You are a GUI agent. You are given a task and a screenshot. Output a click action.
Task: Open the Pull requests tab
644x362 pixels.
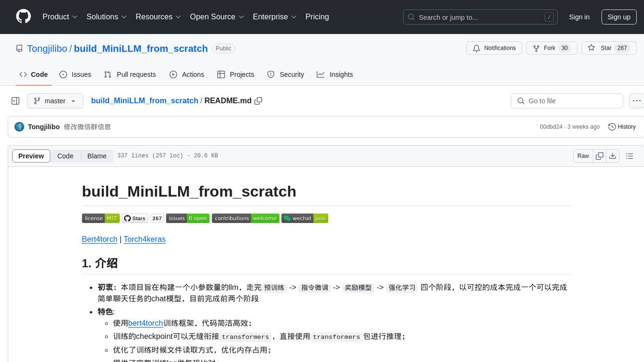tap(130, 74)
